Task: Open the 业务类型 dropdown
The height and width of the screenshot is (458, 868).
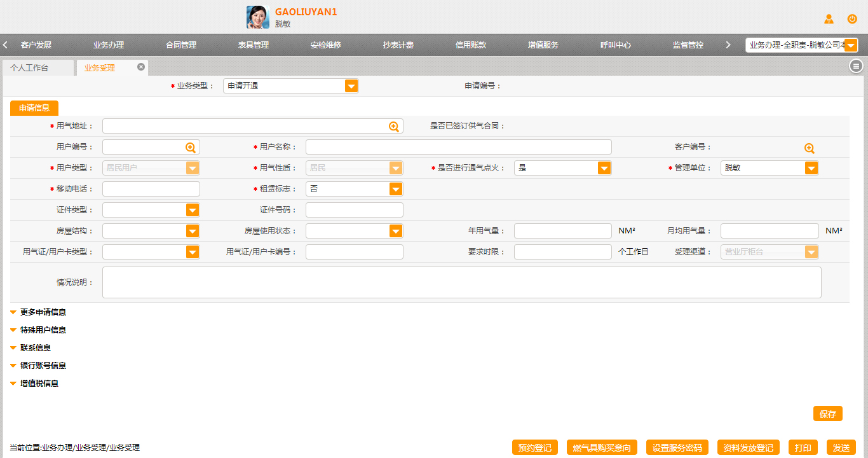Action: click(x=351, y=86)
